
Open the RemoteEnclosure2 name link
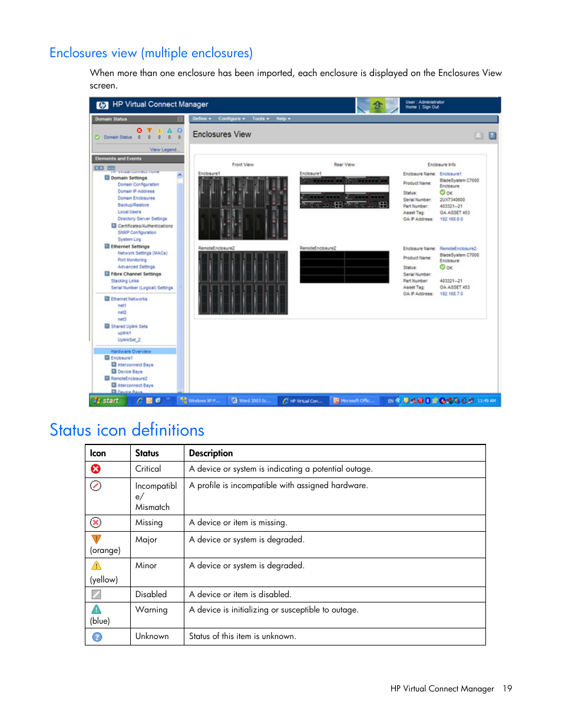[458, 249]
